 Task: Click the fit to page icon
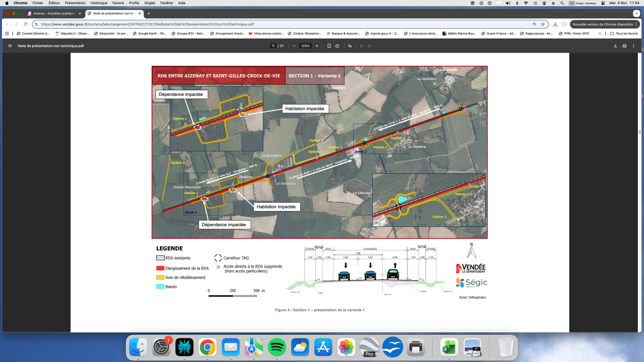329,46
